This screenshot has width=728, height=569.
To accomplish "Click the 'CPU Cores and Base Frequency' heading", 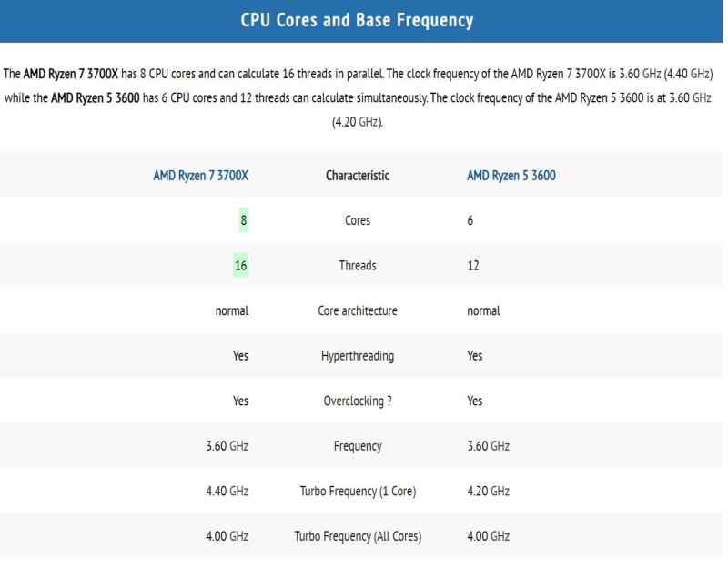I will [x=357, y=20].
